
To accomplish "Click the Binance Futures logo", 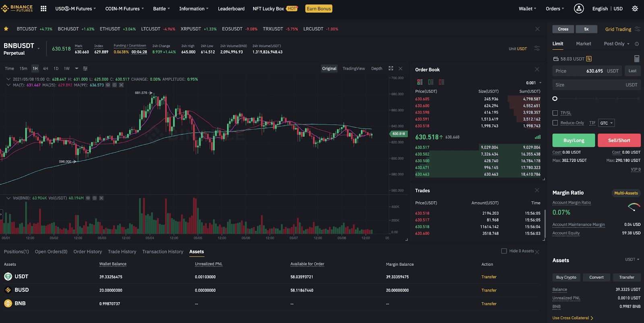I will (17, 8).
